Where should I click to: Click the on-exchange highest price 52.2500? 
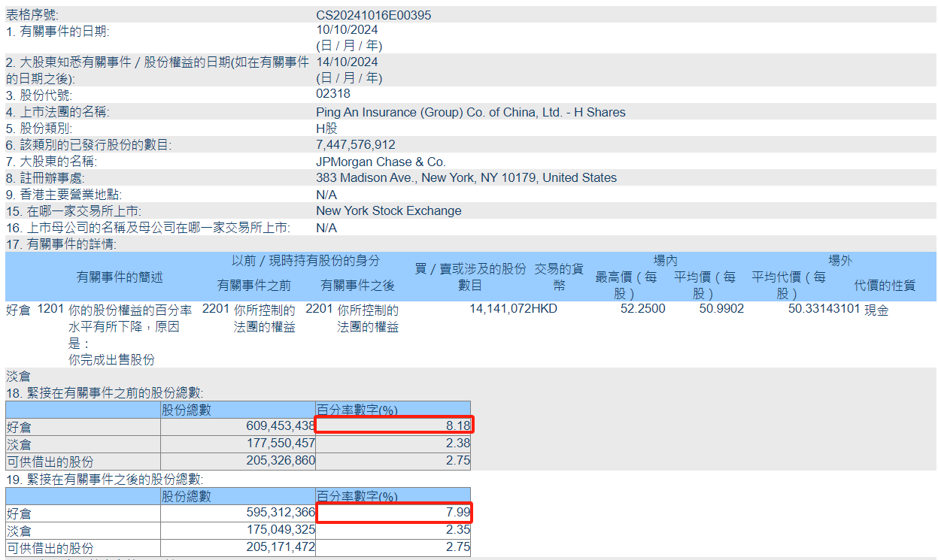coord(642,308)
